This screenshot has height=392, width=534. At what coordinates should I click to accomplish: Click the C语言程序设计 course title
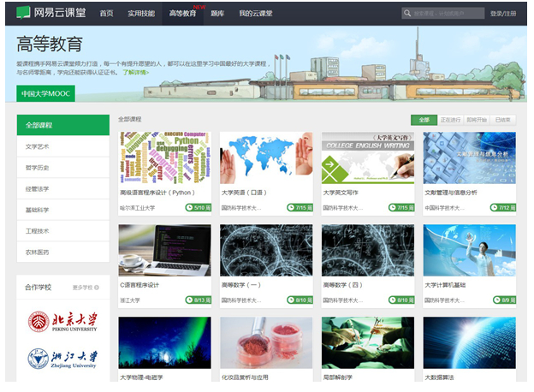pyautogui.click(x=139, y=285)
